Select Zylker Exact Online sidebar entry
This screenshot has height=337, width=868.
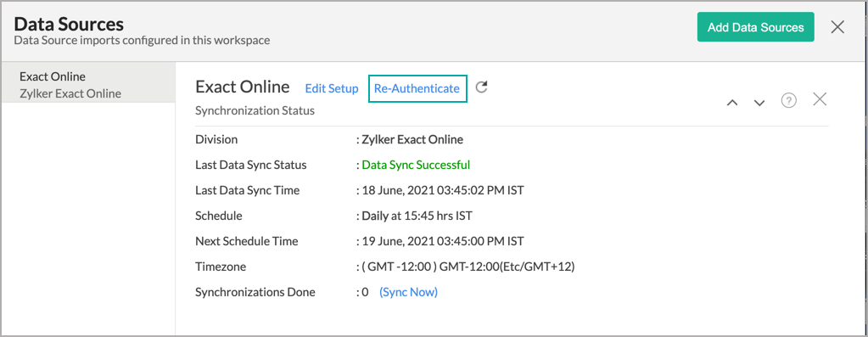[x=70, y=93]
